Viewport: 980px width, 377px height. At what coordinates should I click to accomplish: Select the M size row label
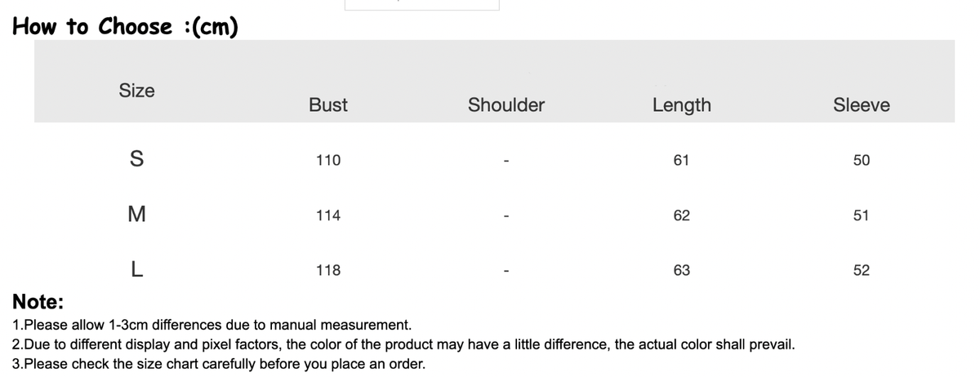click(x=136, y=215)
